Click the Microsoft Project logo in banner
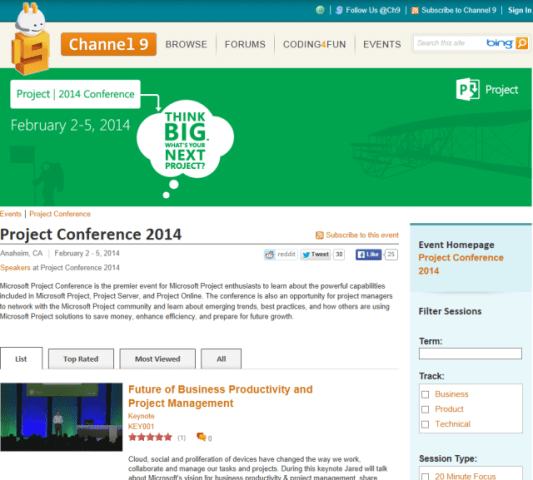 (487, 89)
